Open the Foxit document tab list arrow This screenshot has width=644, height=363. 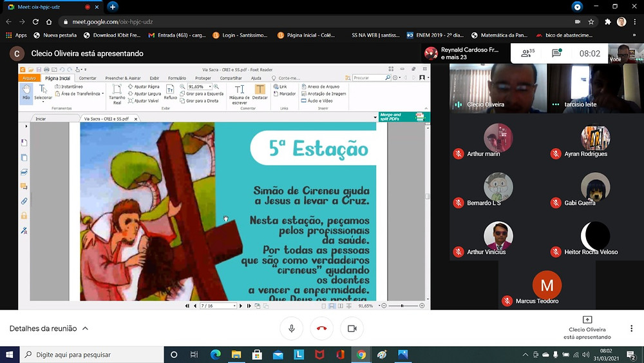[x=375, y=117]
